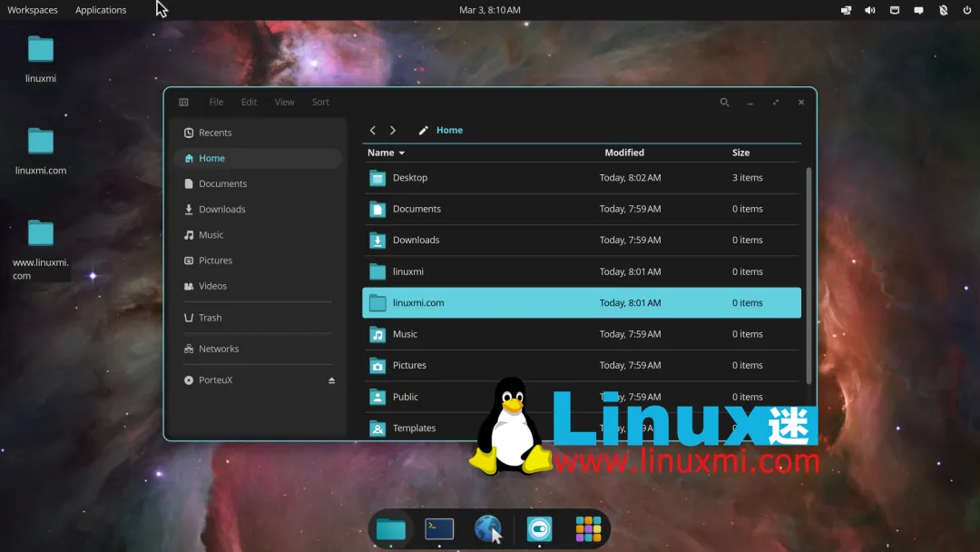The width and height of the screenshot is (980, 552).
Task: Edit location with pencil icon
Action: [423, 130]
